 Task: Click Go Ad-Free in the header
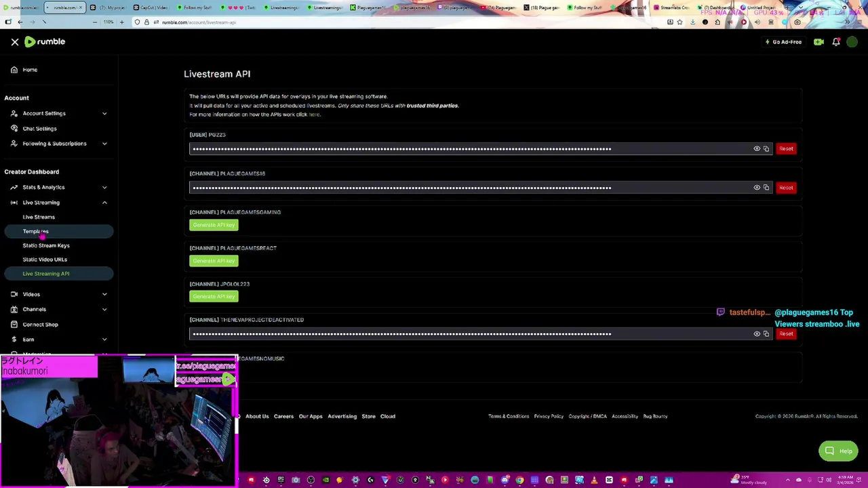783,42
